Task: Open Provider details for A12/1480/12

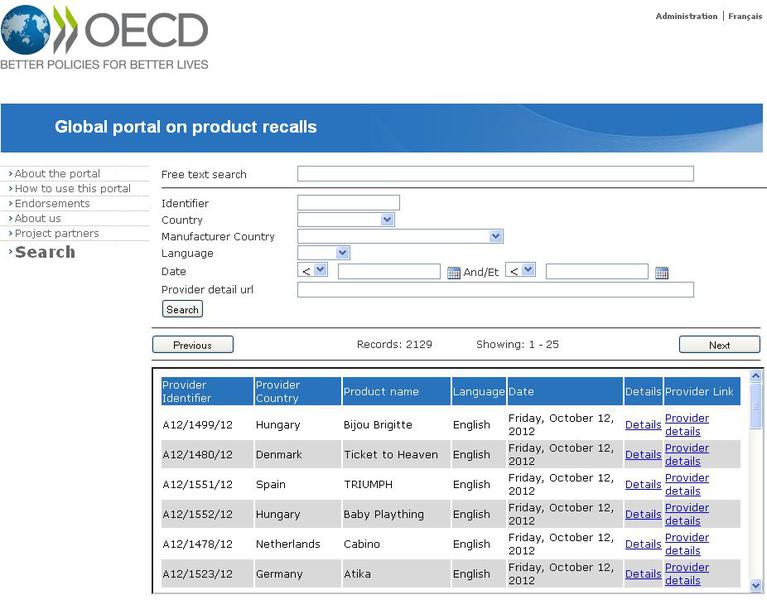Action: point(687,455)
